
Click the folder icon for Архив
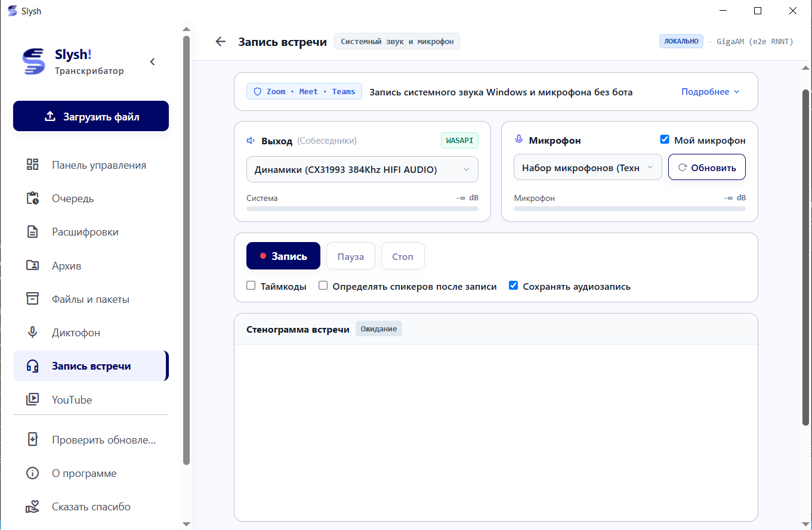click(x=32, y=265)
